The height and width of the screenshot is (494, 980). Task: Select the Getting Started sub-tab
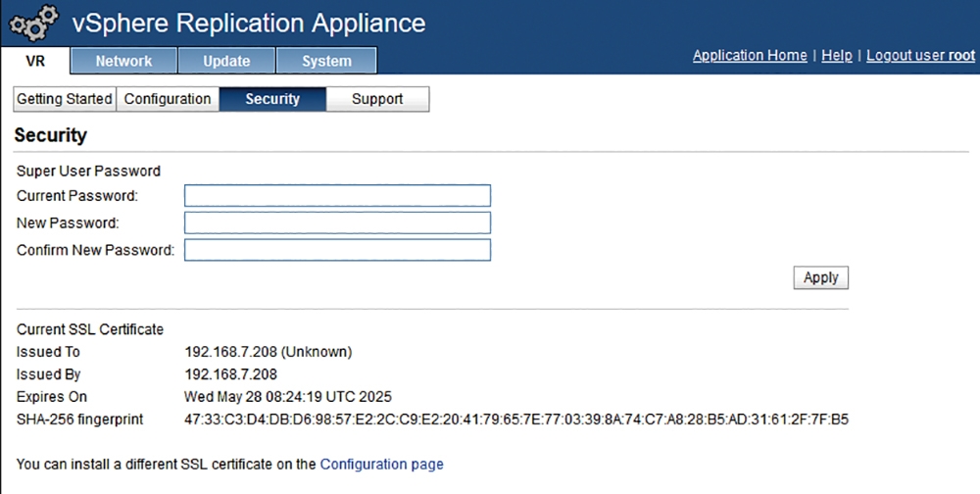65,99
